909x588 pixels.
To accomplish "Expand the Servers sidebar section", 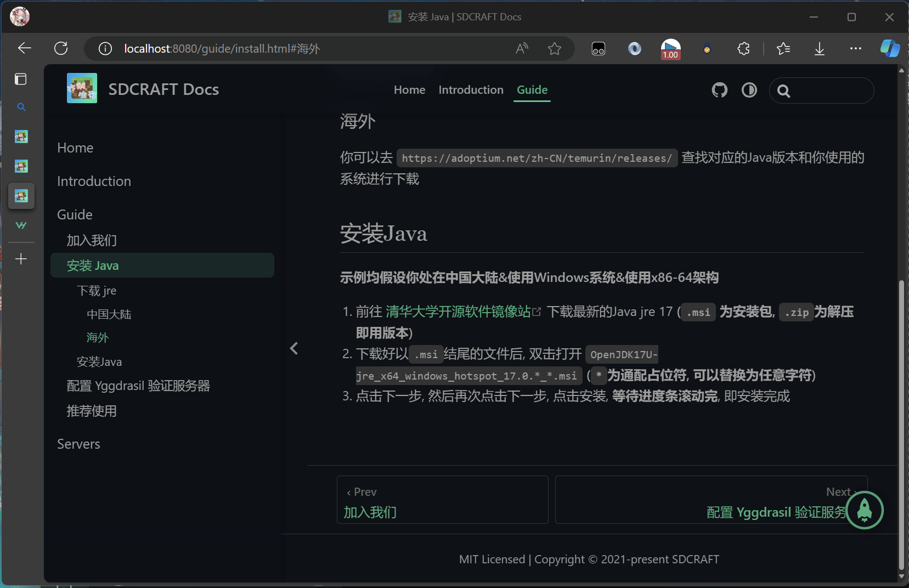I will coord(78,444).
